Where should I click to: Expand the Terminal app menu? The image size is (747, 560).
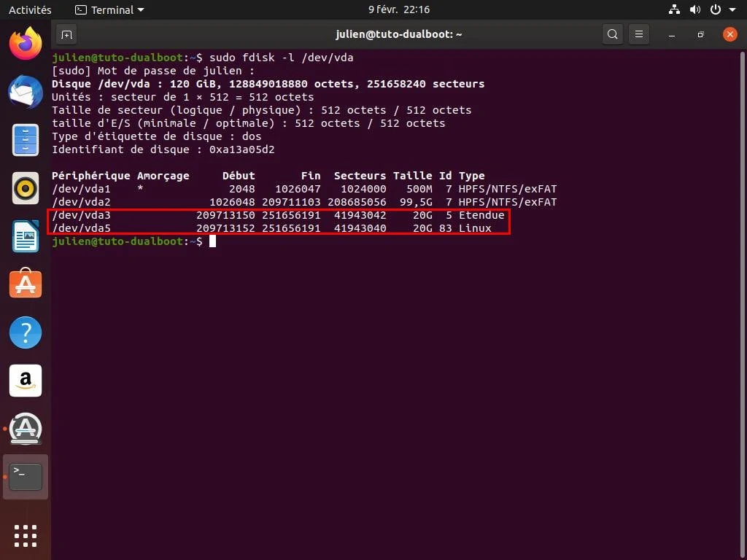click(109, 10)
